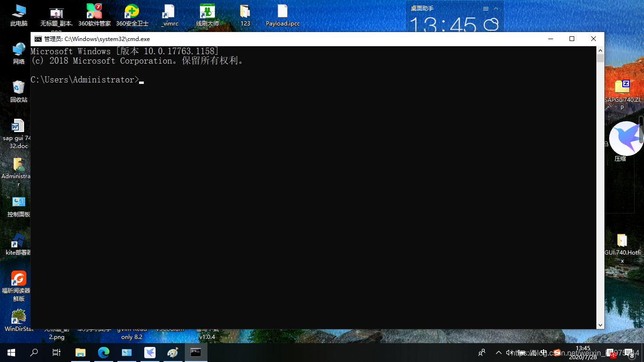Click the cmd window title bar text
The width and height of the screenshot is (644, 362).
pos(97,39)
